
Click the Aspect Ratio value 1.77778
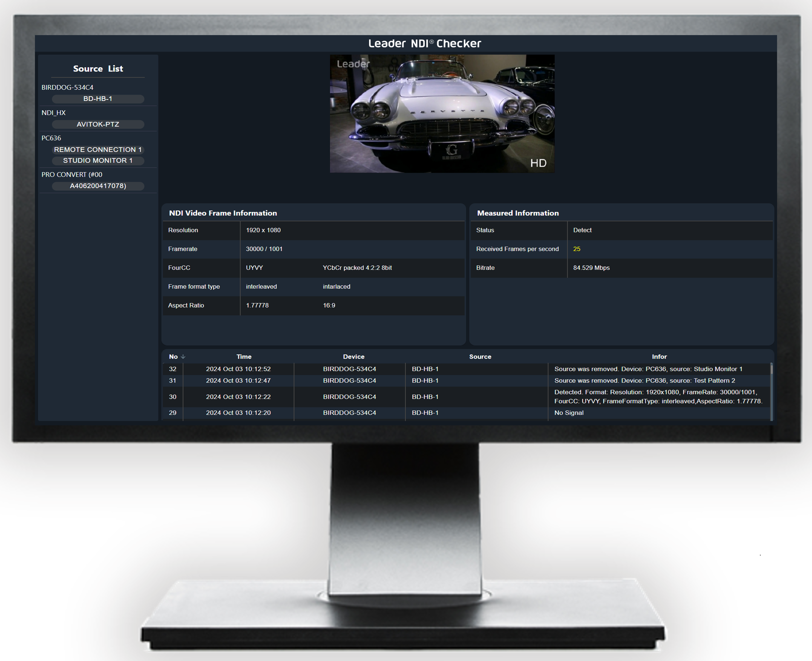click(257, 305)
